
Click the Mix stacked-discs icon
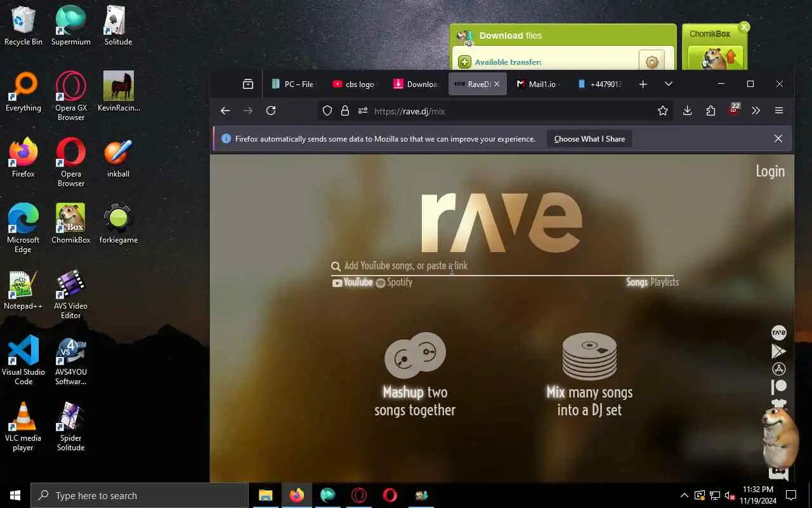(589, 356)
